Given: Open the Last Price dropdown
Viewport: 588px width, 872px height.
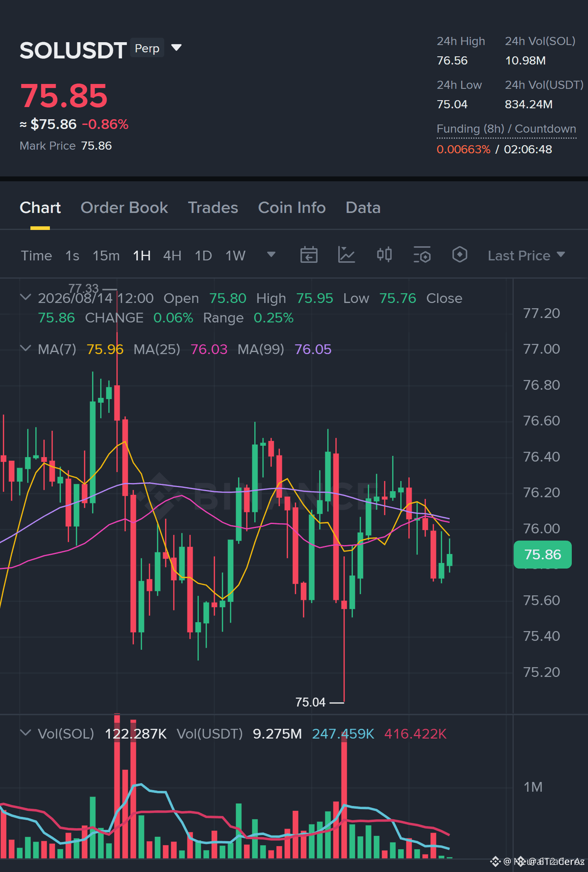Looking at the screenshot, I should (526, 256).
